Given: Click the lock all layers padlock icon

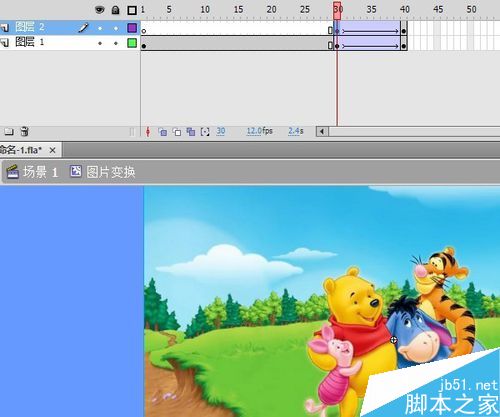Looking at the screenshot, I should click(x=115, y=10).
